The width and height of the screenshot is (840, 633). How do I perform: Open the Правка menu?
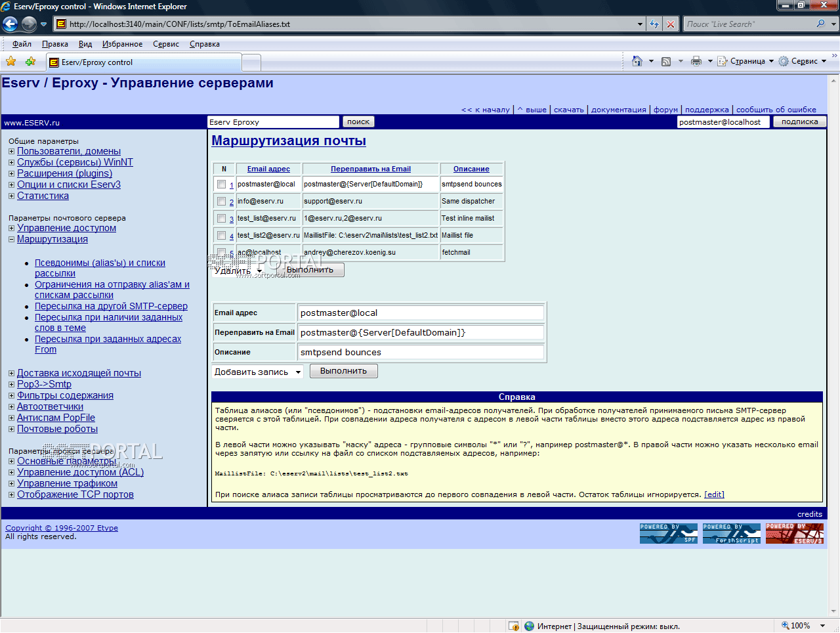55,44
